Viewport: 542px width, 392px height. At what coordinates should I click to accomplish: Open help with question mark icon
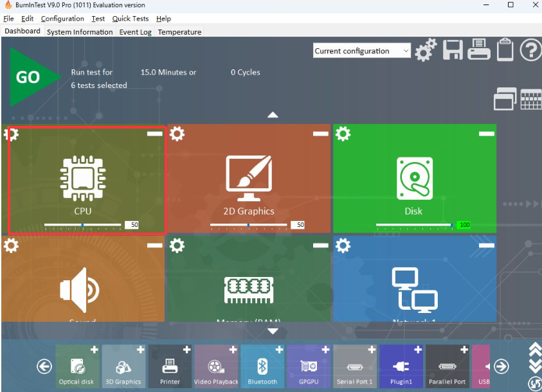click(530, 50)
